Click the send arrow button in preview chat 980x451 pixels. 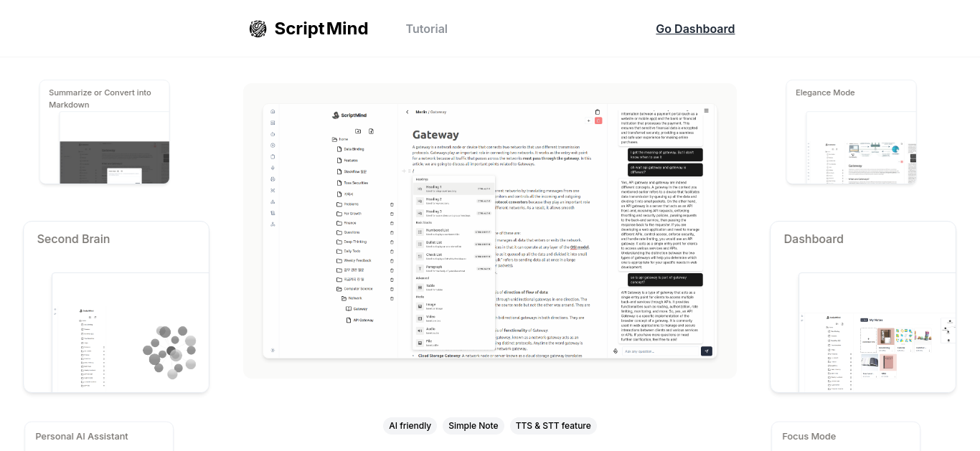(707, 351)
